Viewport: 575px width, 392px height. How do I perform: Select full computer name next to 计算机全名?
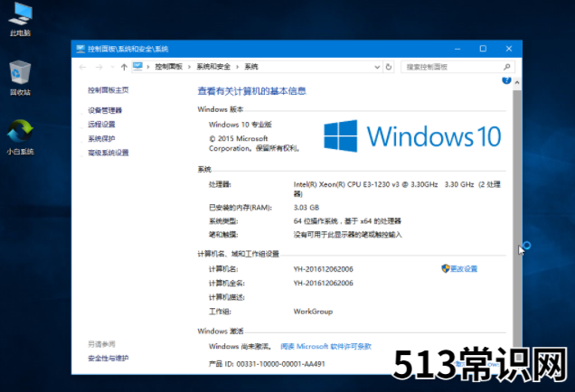click(x=323, y=284)
